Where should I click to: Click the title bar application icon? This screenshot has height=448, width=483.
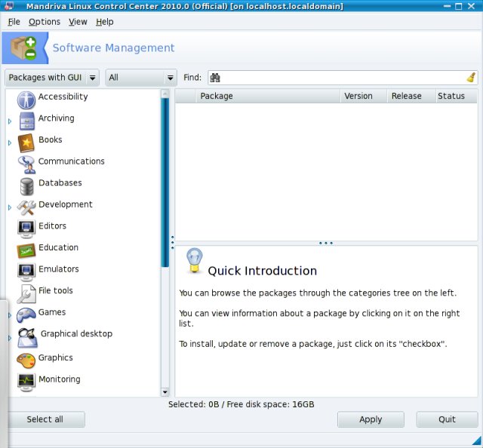(x=9, y=6)
